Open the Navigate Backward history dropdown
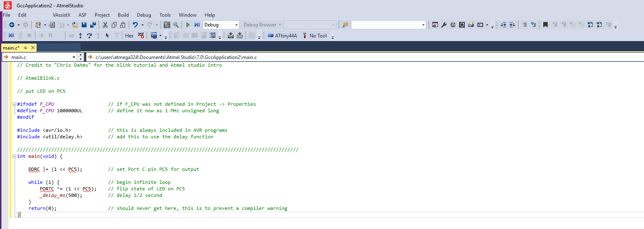 pyautogui.click(x=19, y=25)
